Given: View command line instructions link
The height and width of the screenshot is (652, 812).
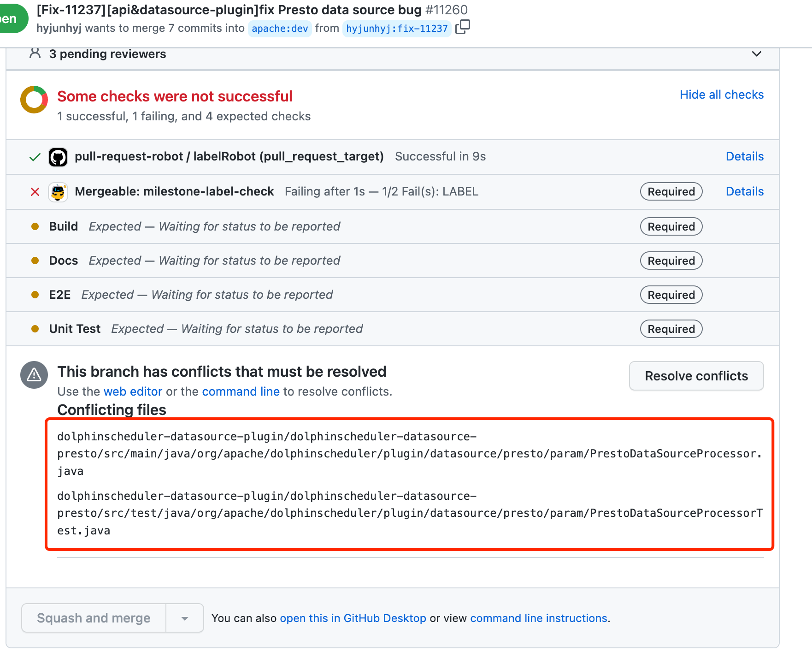Looking at the screenshot, I should (538, 618).
